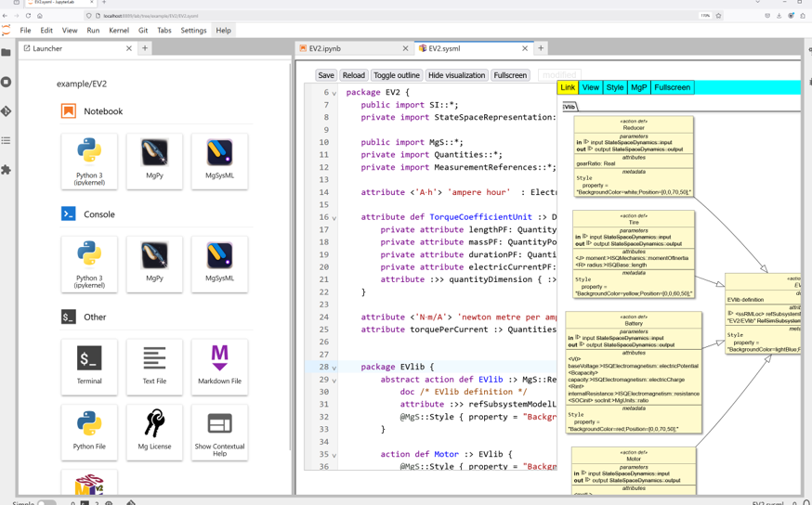Viewport: 812px width, 505px height.
Task: Click Hide visualization button
Action: [x=456, y=75]
